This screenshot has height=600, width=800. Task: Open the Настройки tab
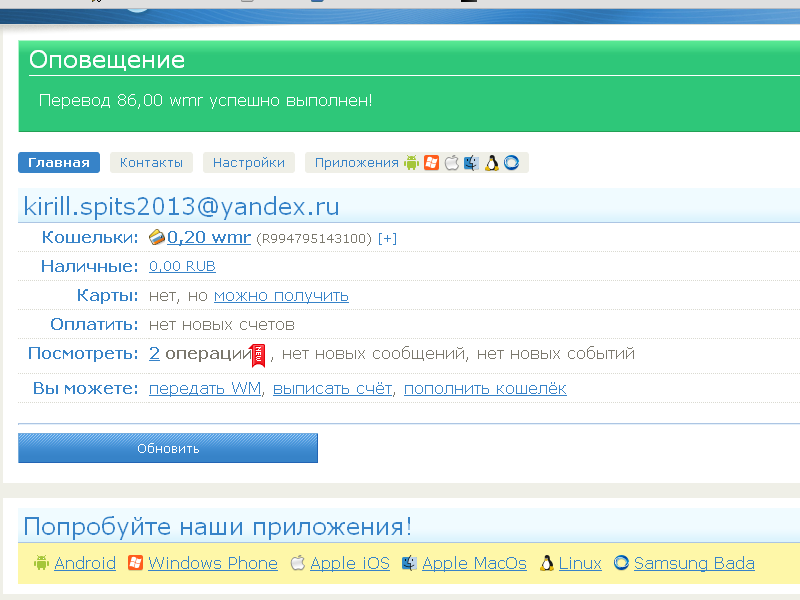point(248,163)
